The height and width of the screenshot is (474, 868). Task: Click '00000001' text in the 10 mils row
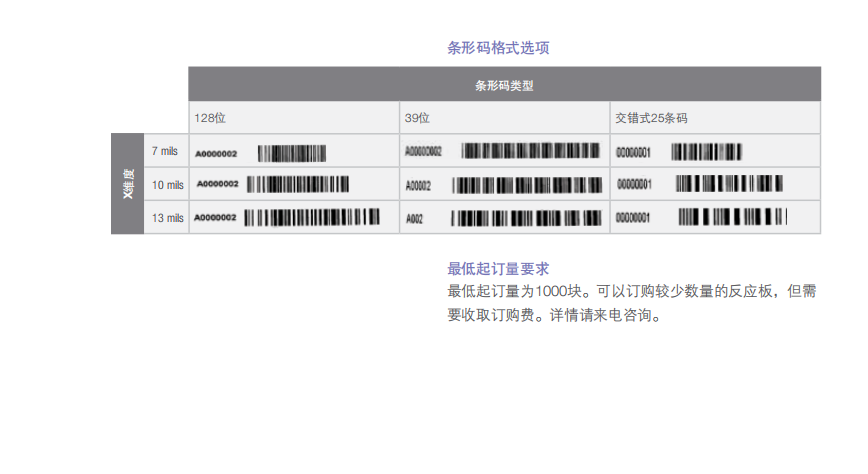(634, 184)
